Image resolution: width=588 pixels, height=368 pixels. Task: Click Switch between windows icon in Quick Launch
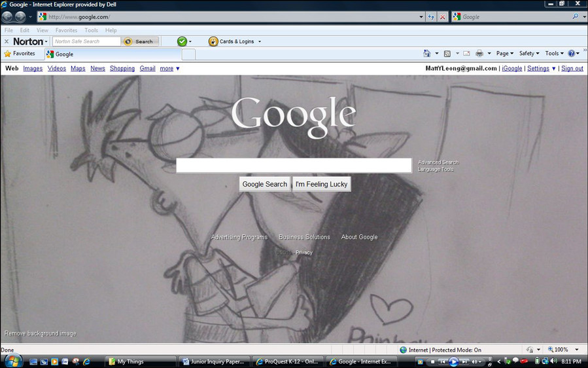pos(44,362)
